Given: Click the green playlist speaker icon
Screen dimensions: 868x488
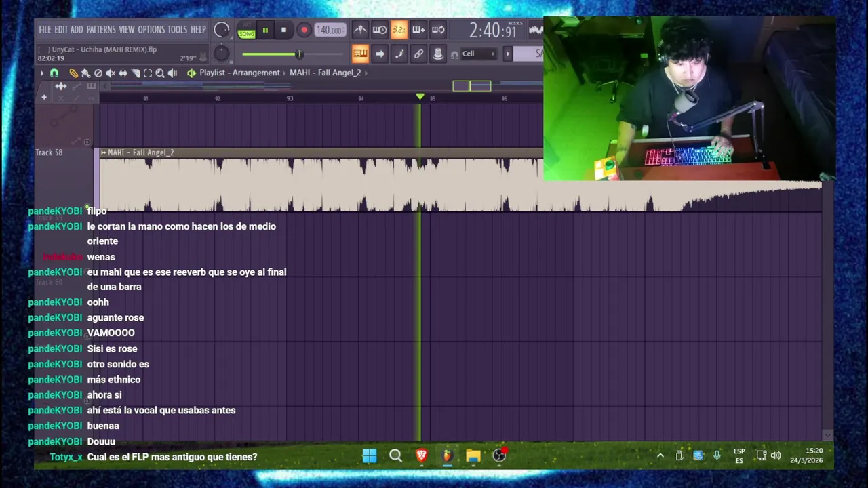Looking at the screenshot, I should [191, 73].
